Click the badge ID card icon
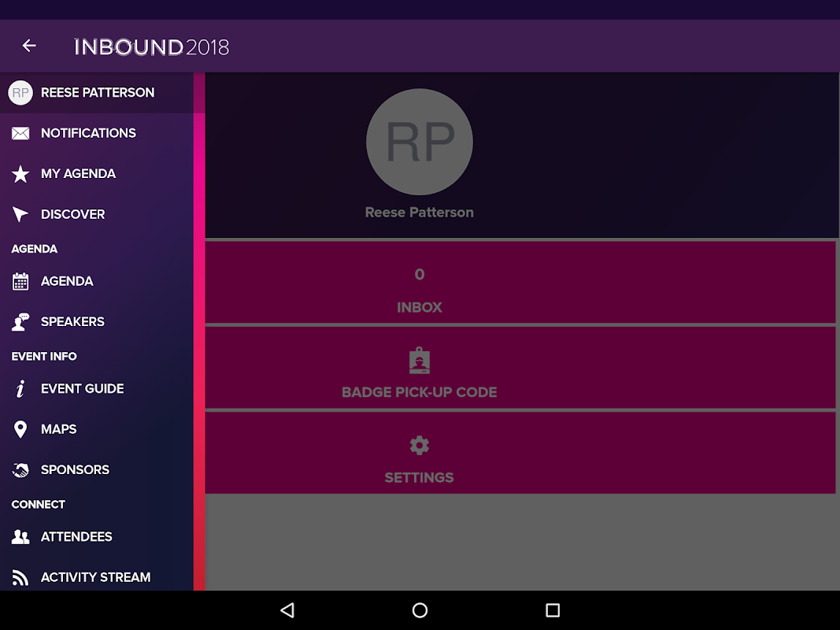 point(420,361)
